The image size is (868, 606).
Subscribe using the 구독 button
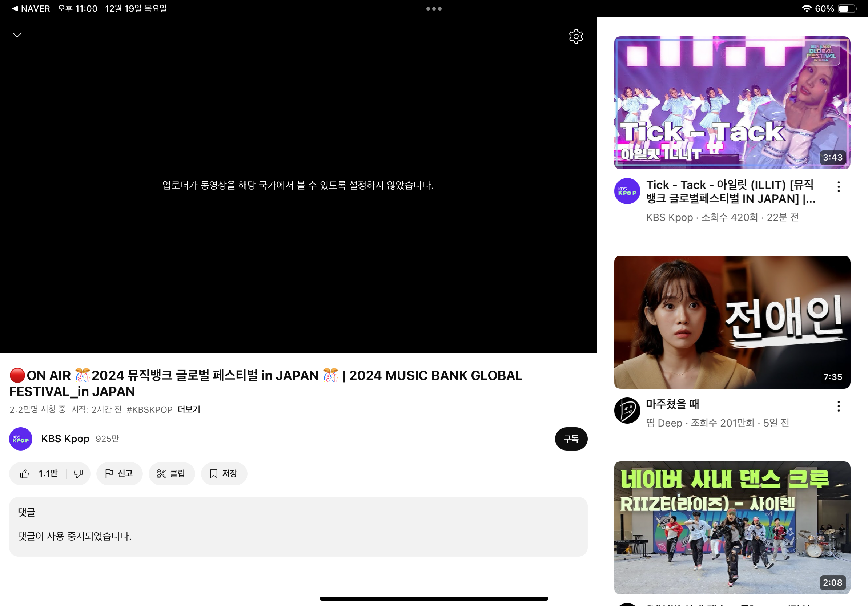(x=571, y=439)
